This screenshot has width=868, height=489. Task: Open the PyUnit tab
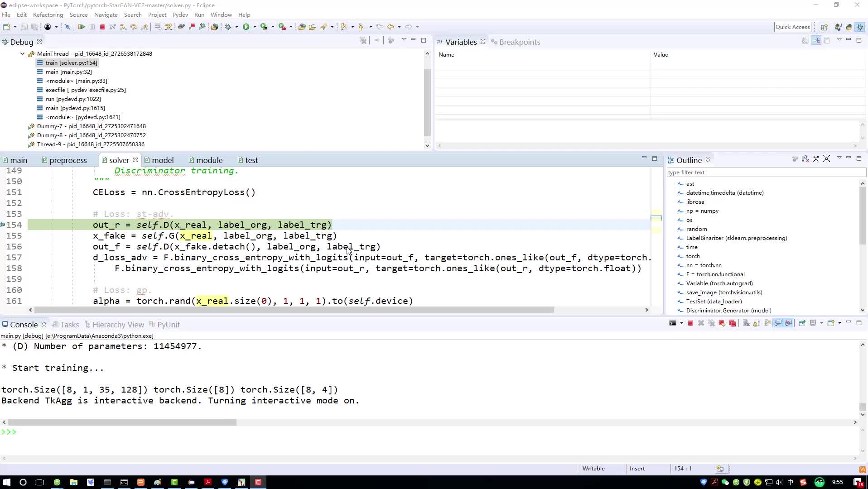coord(164,325)
